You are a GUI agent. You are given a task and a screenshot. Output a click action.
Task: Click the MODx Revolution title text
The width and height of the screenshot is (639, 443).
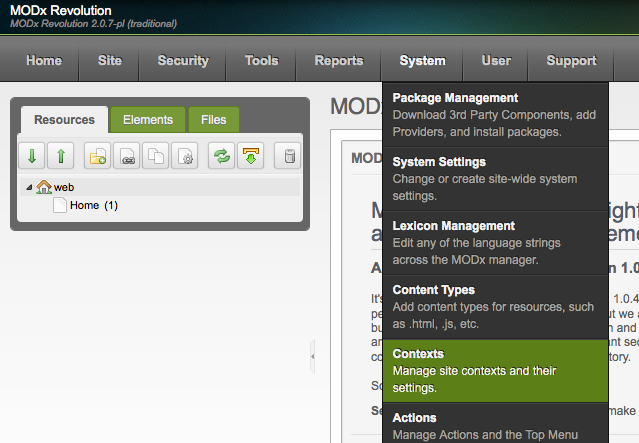61,11
